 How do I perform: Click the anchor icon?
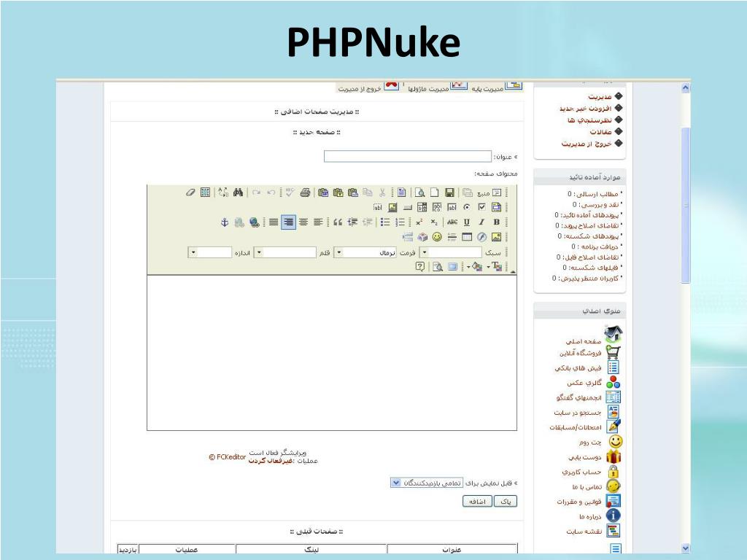tap(225, 222)
